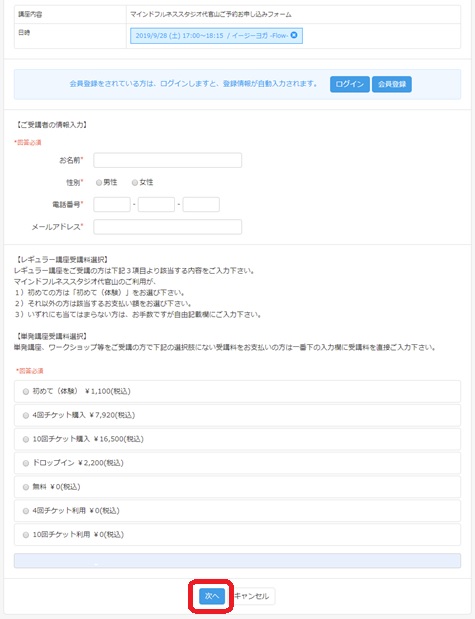475x619 pixels.
Task: Focus the メールアドレス input field
Action: click(x=167, y=227)
